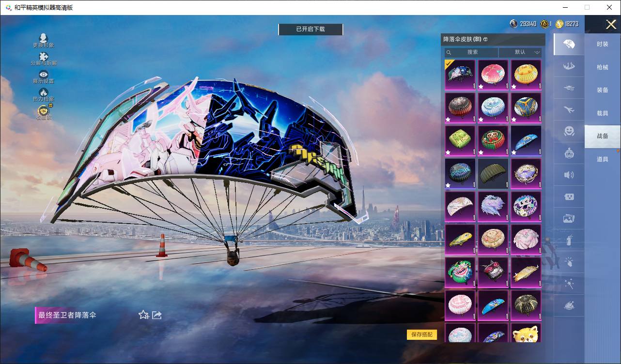Select the pink and white parachute thumbnail in the first row
Screen dimensions: 621x364
coord(493,75)
